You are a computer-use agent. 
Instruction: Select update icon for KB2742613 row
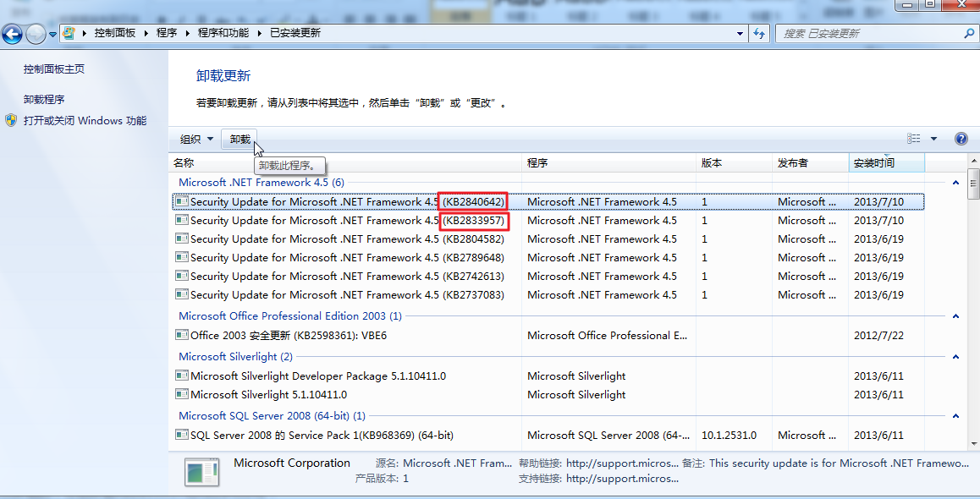coord(182,276)
